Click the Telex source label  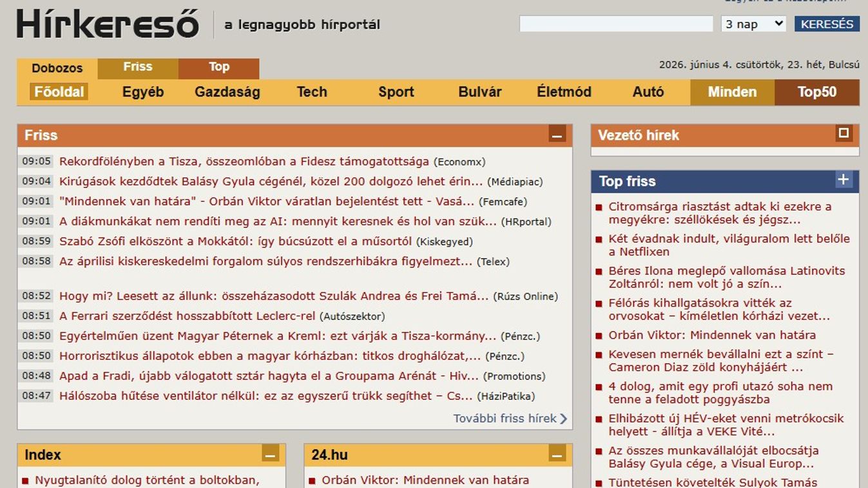click(x=494, y=262)
